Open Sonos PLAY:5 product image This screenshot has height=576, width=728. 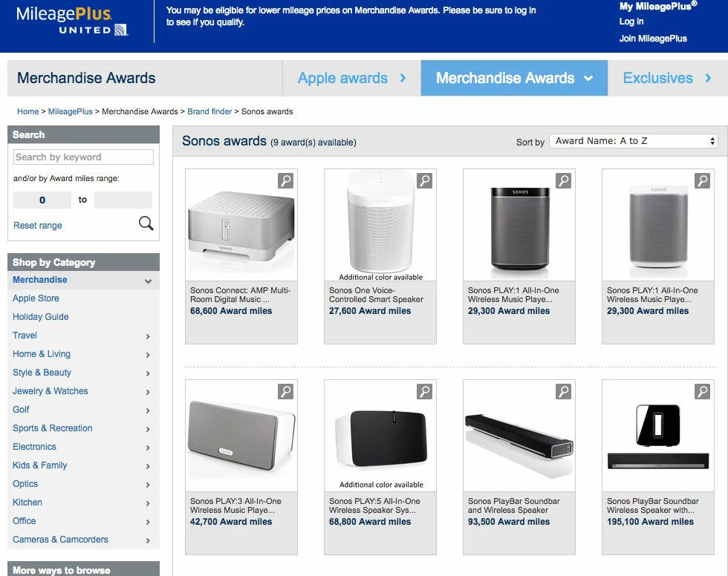(x=380, y=436)
